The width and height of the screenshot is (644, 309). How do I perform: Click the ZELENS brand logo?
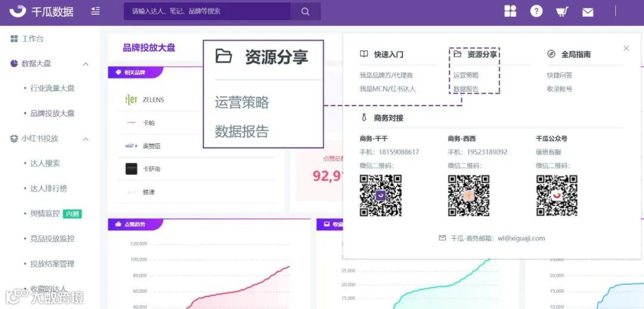(131, 100)
